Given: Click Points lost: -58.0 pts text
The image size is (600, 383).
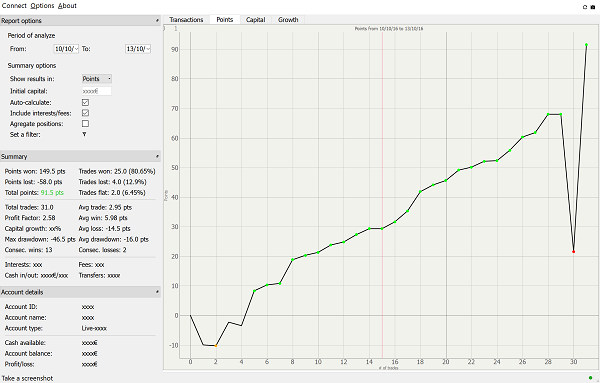Looking at the screenshot, I should pos(33,182).
